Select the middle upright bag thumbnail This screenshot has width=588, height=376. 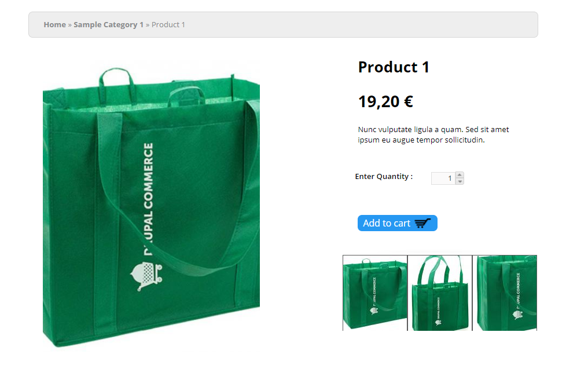440,293
